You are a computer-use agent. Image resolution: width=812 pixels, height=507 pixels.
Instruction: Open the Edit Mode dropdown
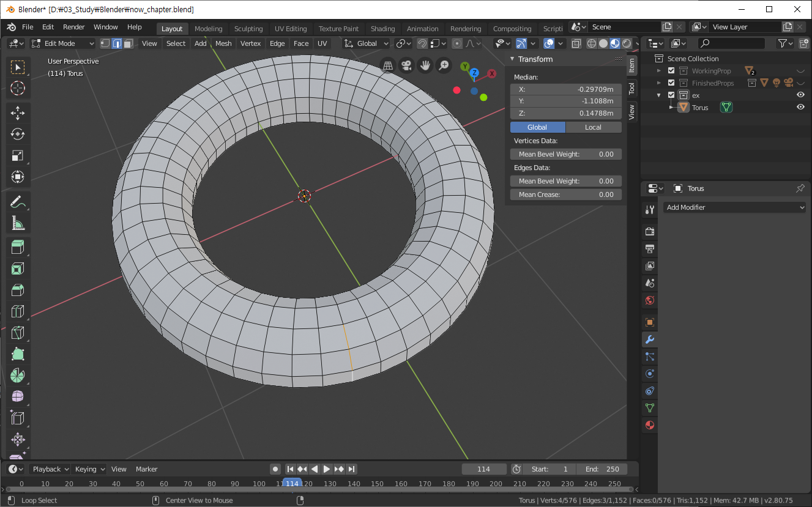pyautogui.click(x=63, y=43)
